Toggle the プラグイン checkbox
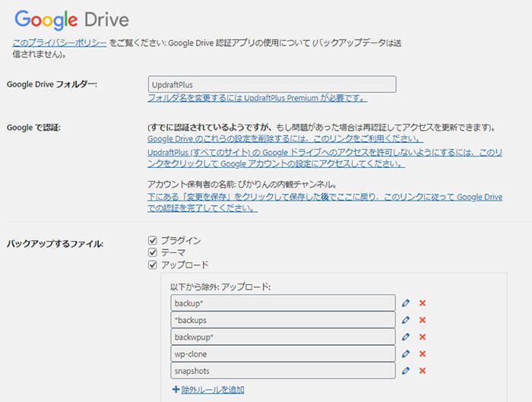532x402 pixels. 153,241
